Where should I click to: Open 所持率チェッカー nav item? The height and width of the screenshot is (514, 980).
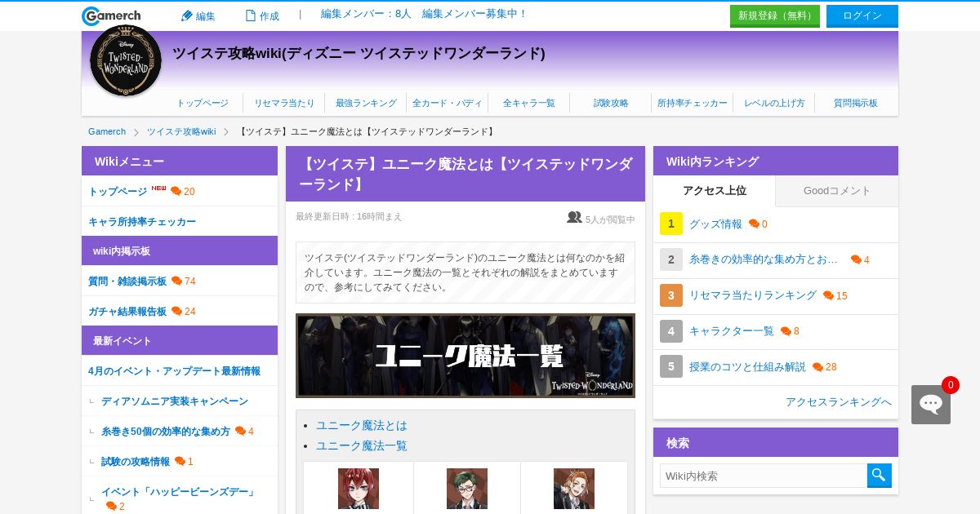click(693, 103)
